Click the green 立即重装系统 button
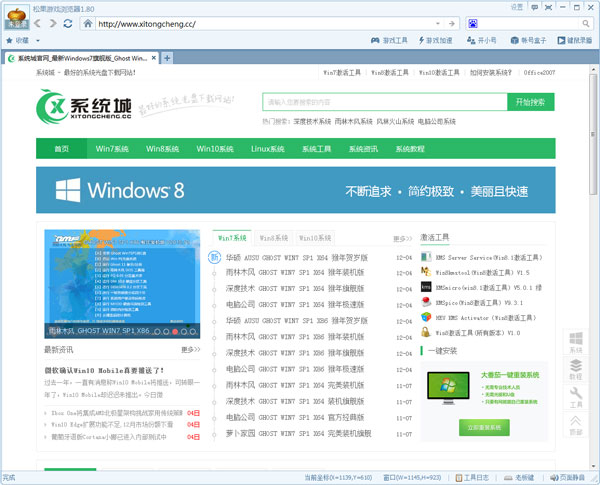This screenshot has width=600, height=485. point(484,427)
